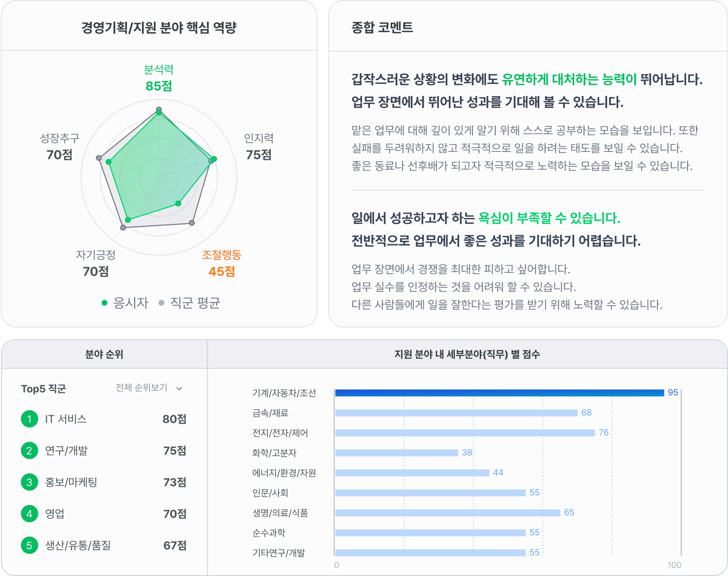Click the green rank 1 badge
The image size is (728, 576).
pos(29,419)
